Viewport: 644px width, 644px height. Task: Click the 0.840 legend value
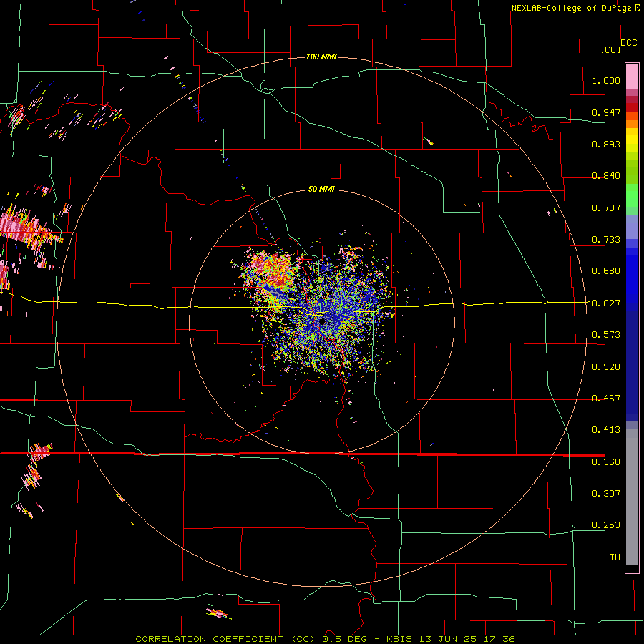pos(606,176)
